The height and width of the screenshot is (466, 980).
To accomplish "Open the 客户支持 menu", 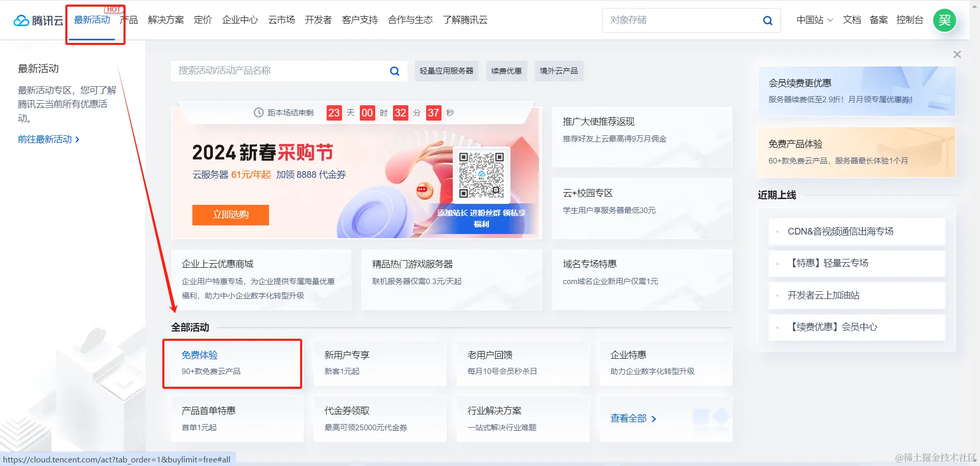I will [x=360, y=20].
